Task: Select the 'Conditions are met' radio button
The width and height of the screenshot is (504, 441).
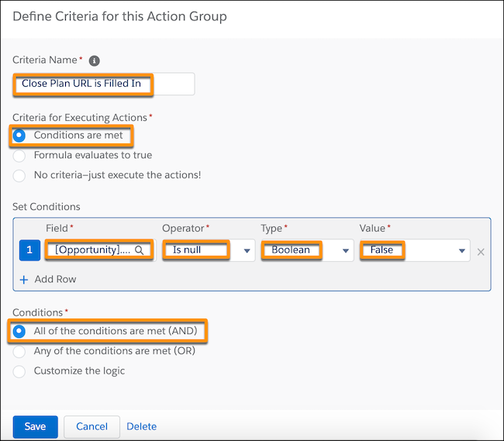Action: pyautogui.click(x=19, y=136)
